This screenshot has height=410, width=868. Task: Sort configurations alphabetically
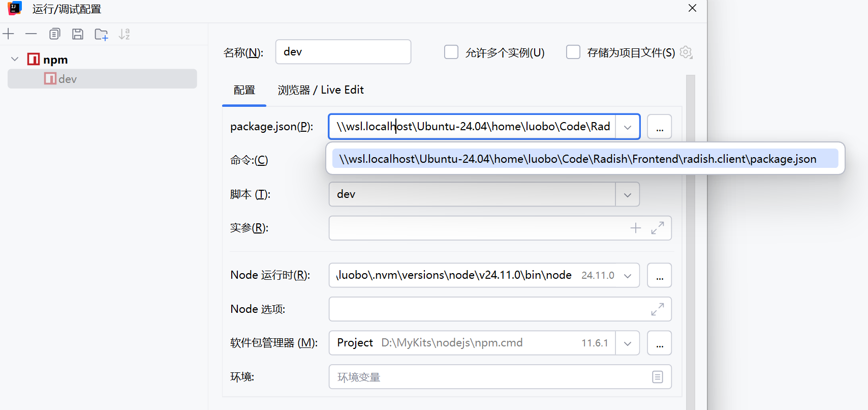pyautogui.click(x=125, y=34)
